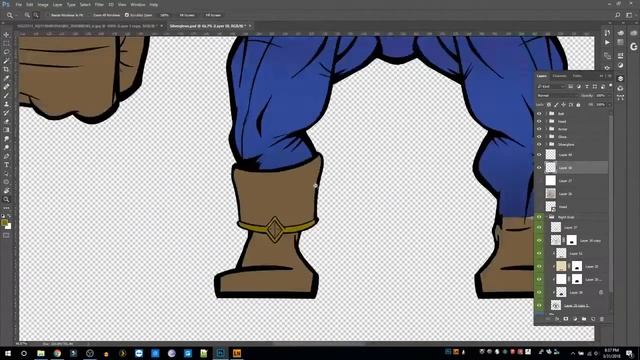Open the background color swatch

click(9, 227)
